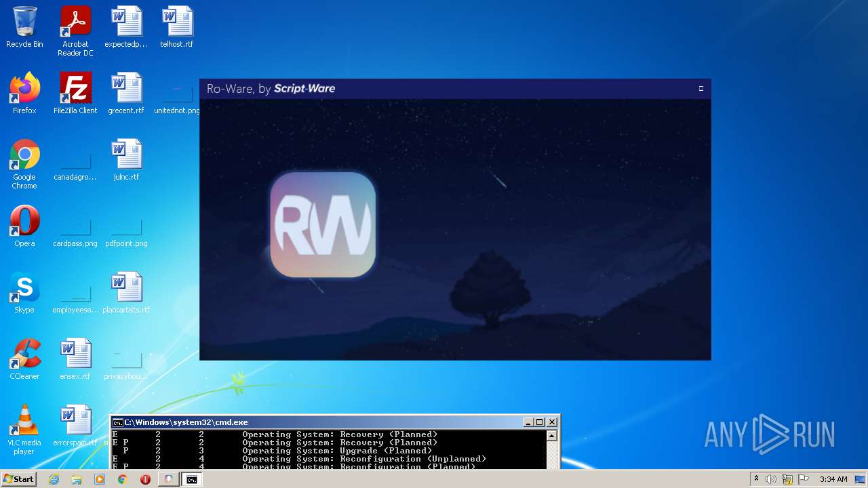This screenshot has width=868, height=488.
Task: Launch Acrobat Reader DC from desktop
Action: (75, 31)
